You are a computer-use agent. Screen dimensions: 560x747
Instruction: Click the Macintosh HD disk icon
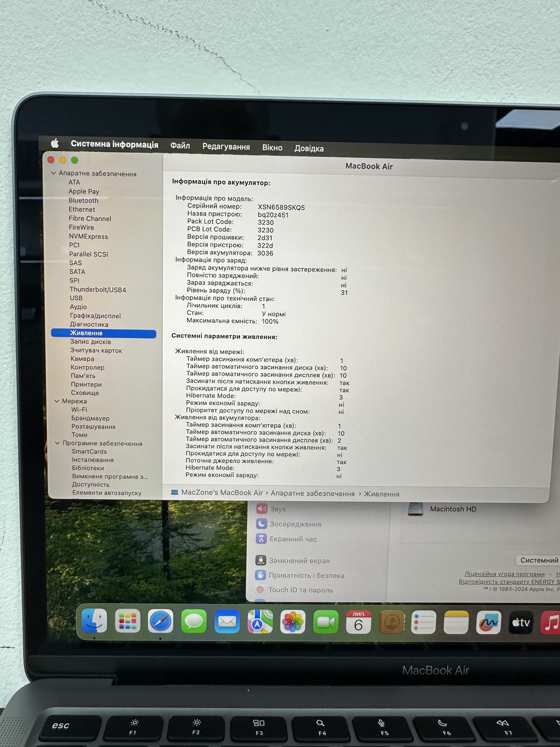point(416,509)
